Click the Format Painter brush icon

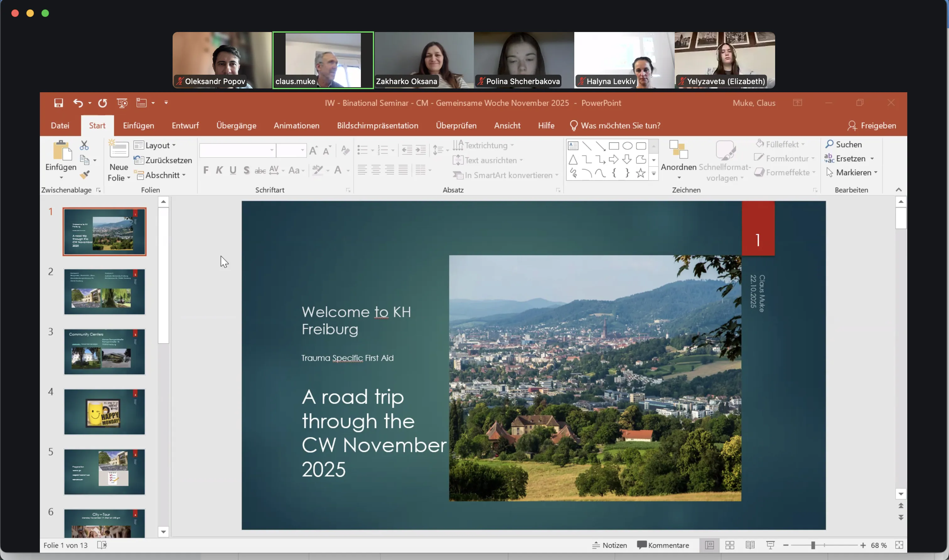(x=84, y=175)
